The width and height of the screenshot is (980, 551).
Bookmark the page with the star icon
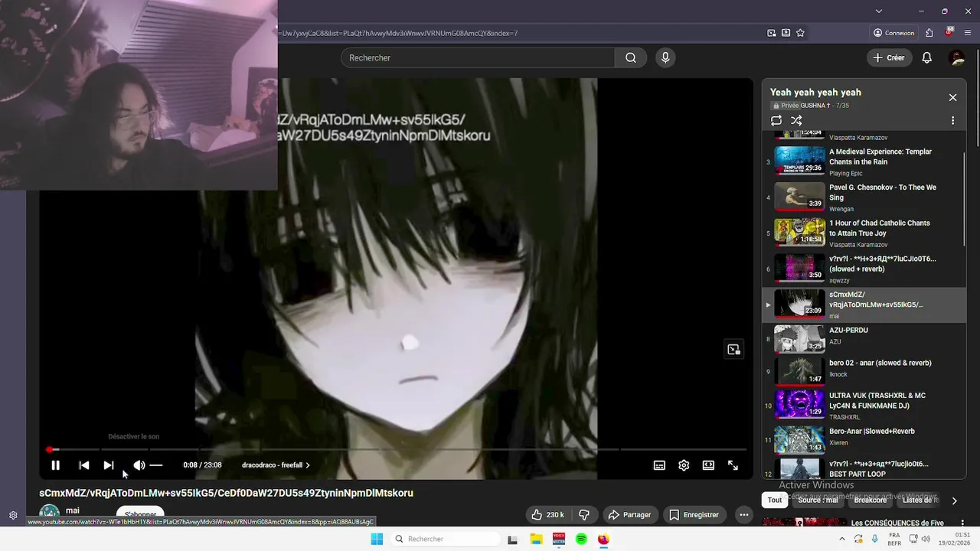click(800, 33)
